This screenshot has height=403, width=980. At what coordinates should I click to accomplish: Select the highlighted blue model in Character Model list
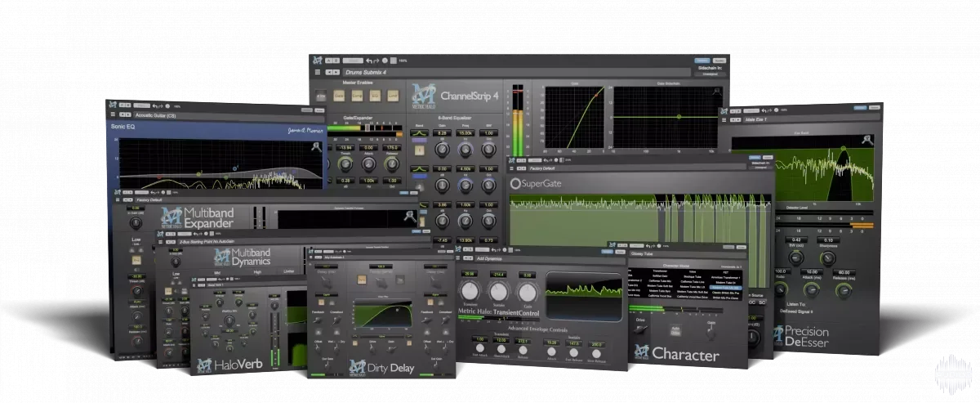pyautogui.click(x=726, y=288)
